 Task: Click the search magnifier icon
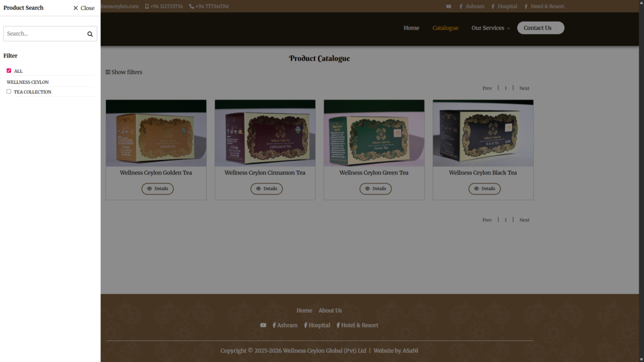(x=90, y=34)
